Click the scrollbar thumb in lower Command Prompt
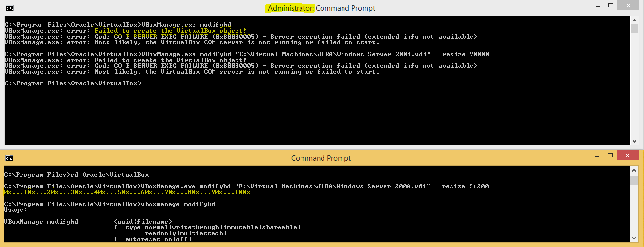 [634, 181]
